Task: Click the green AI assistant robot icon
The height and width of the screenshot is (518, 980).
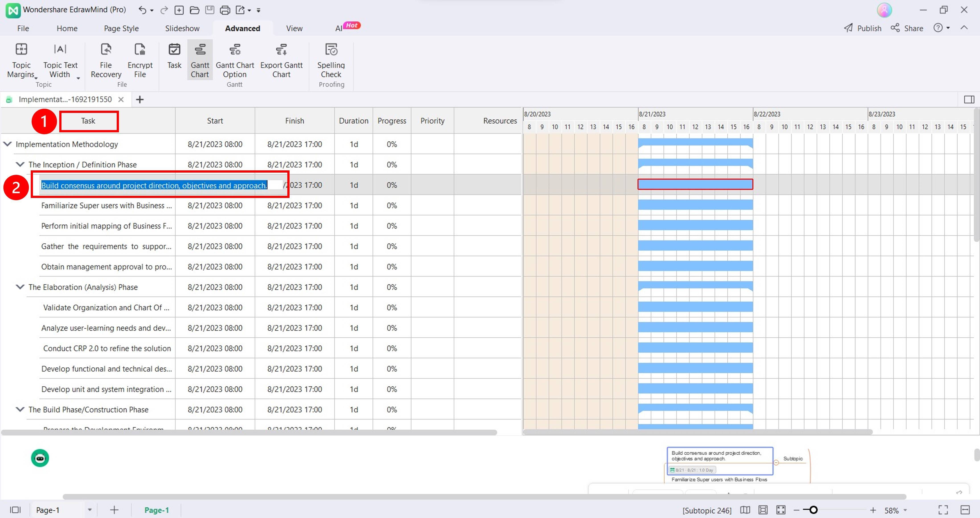Action: [x=40, y=458]
